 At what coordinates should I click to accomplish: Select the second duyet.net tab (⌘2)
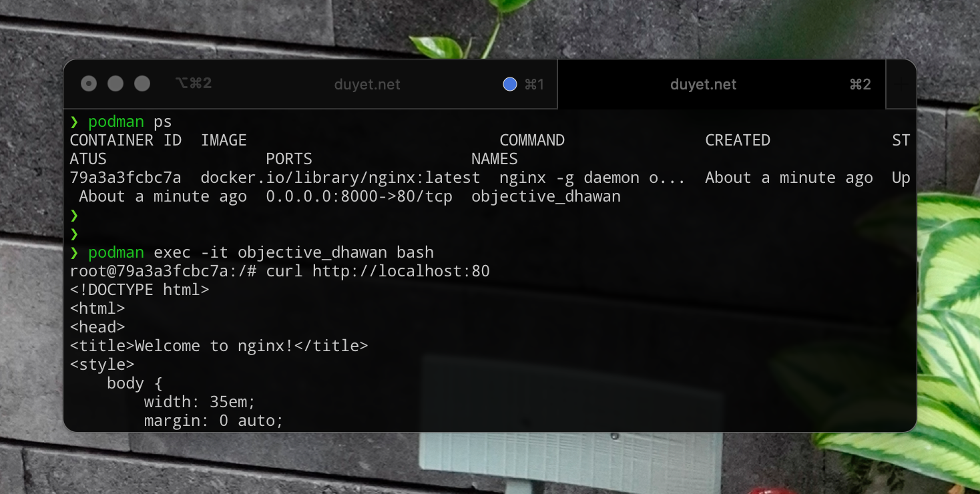point(703,84)
